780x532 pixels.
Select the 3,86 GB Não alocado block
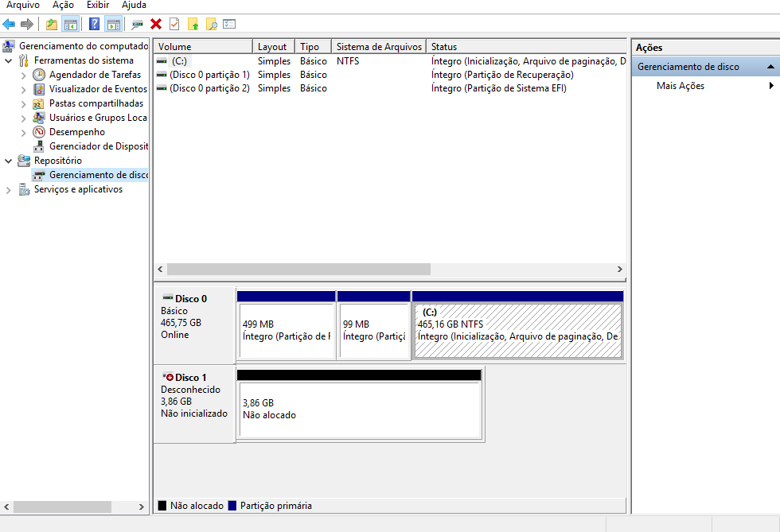(359, 405)
